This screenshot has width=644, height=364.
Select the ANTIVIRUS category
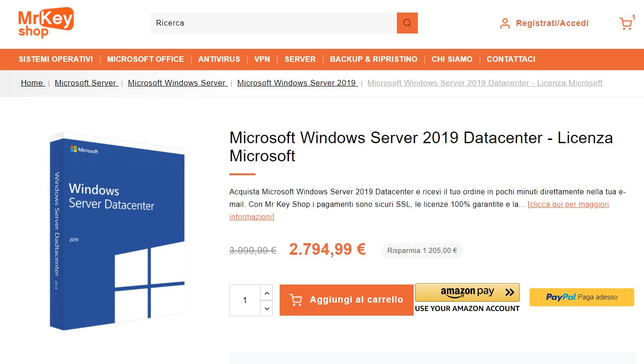[x=219, y=59]
